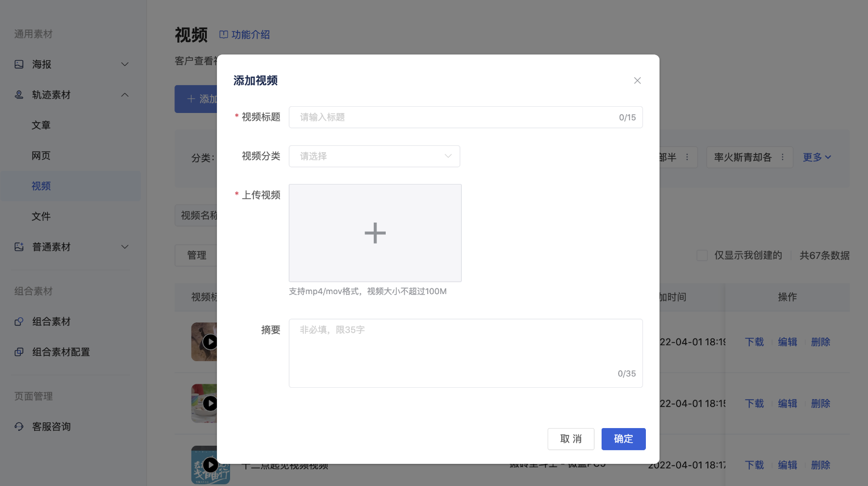Click the 操作 column header
868x486 pixels.
pyautogui.click(x=787, y=297)
